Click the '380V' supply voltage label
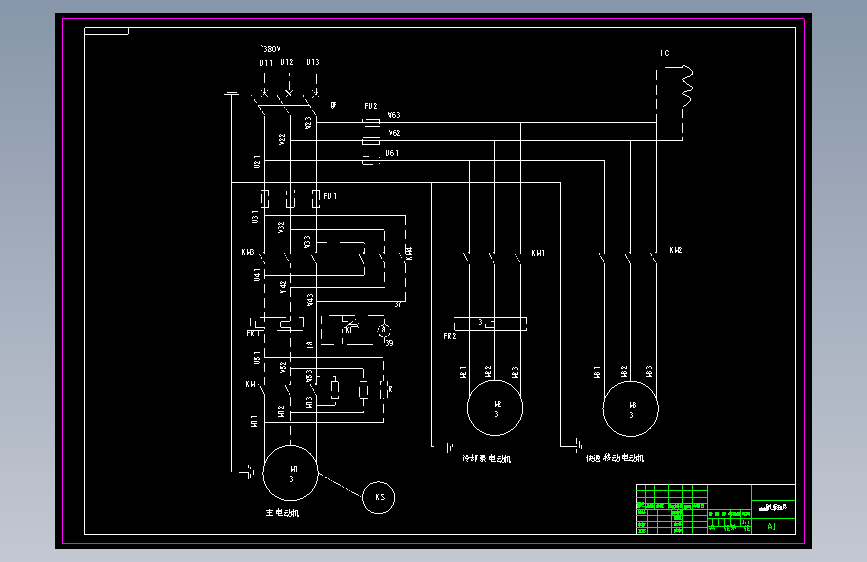This screenshot has height=562, width=867. (x=271, y=49)
